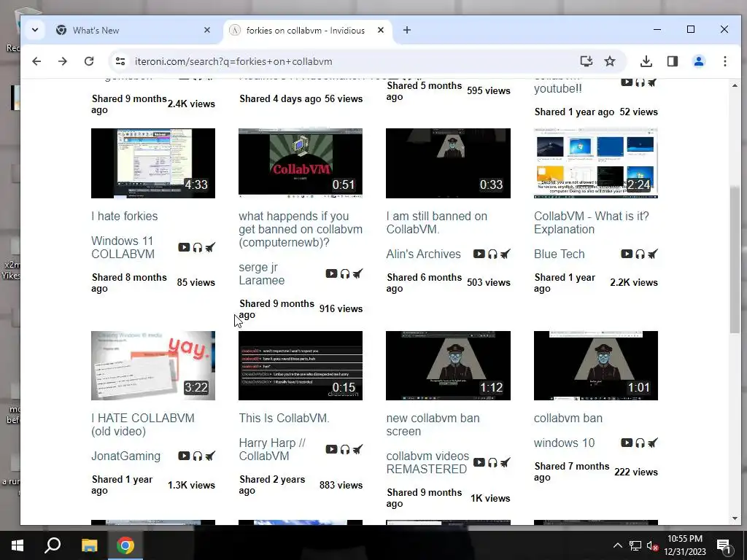Click headphones audio icon beside serge jr Laramee
This screenshot has width=747, height=560.
(x=345, y=274)
